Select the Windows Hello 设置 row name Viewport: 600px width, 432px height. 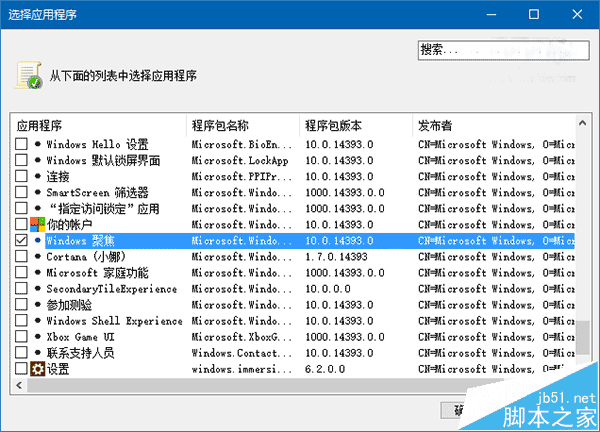coord(97,144)
